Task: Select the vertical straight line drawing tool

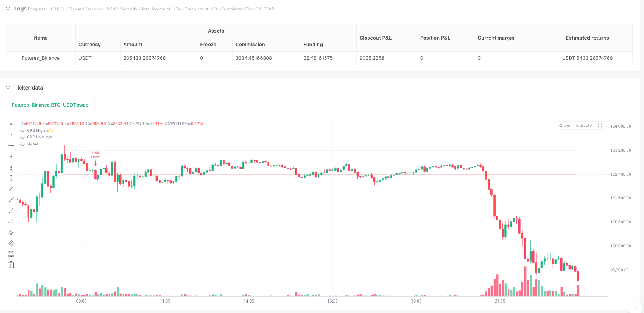Action: [x=11, y=156]
